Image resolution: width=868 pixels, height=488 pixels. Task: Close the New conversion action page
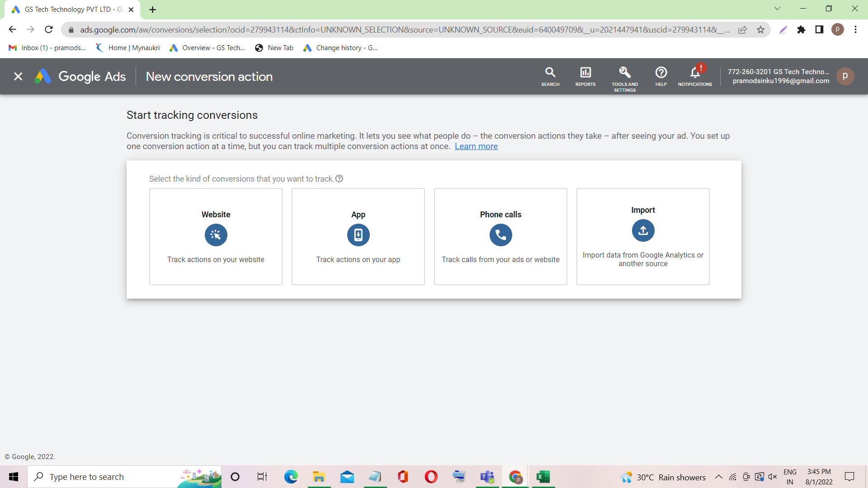pos(18,76)
